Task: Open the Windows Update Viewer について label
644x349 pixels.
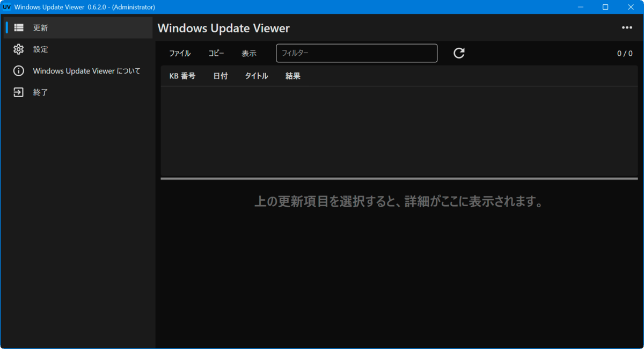Action: point(86,71)
